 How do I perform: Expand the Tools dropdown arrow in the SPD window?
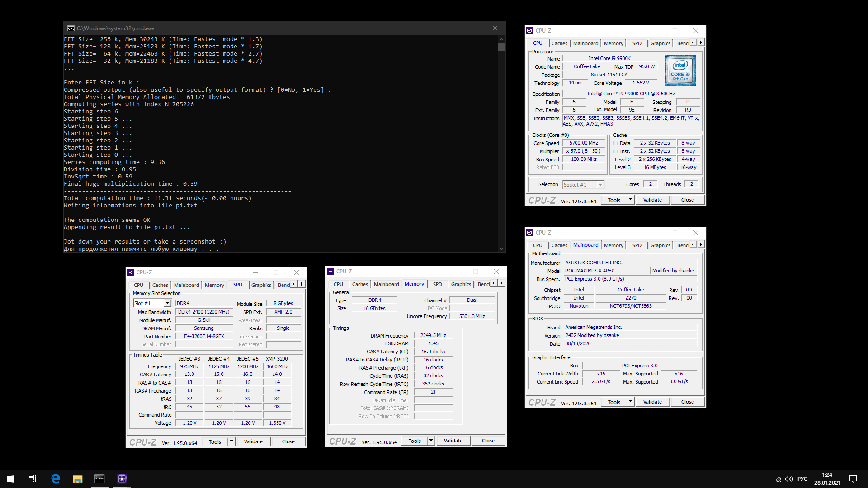[231, 441]
